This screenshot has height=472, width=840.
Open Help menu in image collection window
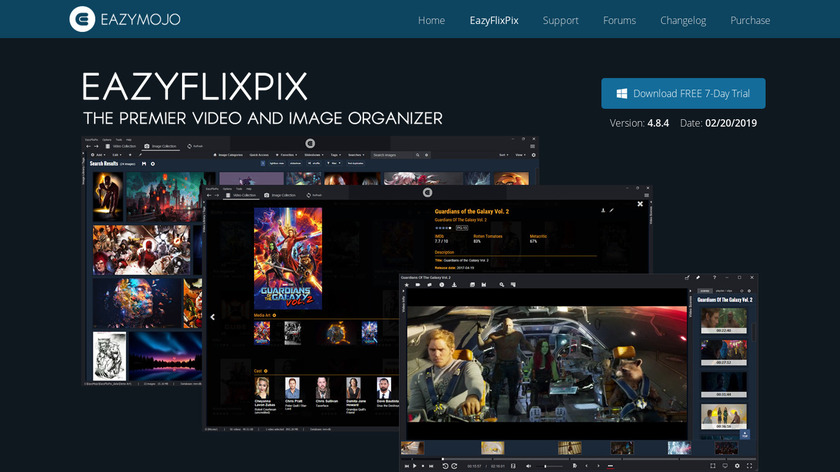click(x=129, y=139)
